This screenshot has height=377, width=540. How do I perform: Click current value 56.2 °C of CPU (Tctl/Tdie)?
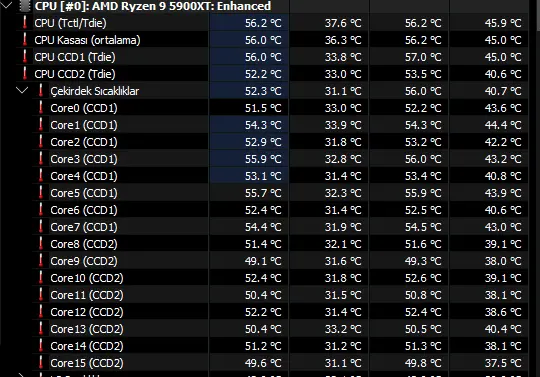(x=263, y=23)
